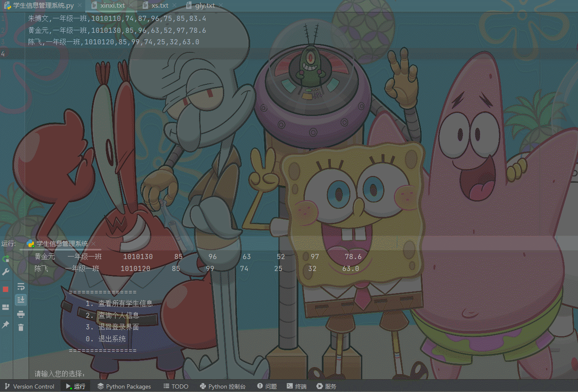Click editor line starting with 朱博文
Viewport: 578px width, 392px height.
point(117,18)
